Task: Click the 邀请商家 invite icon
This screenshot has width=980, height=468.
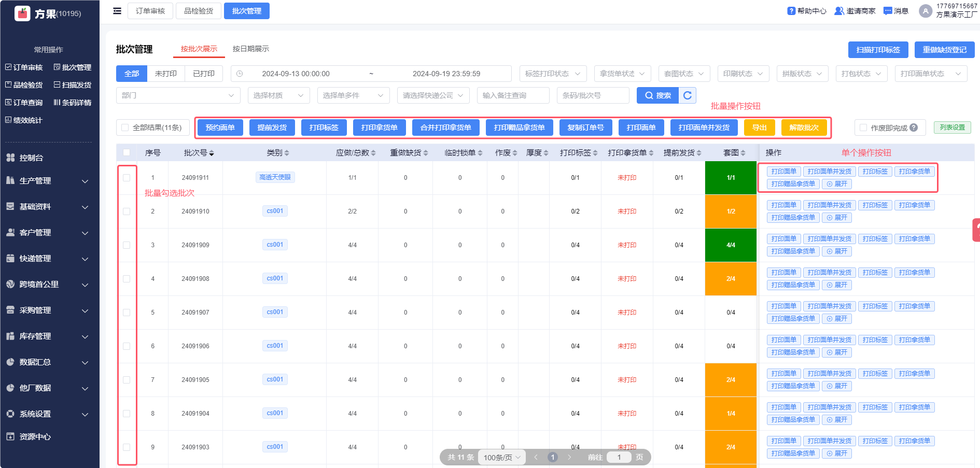Action: click(838, 11)
